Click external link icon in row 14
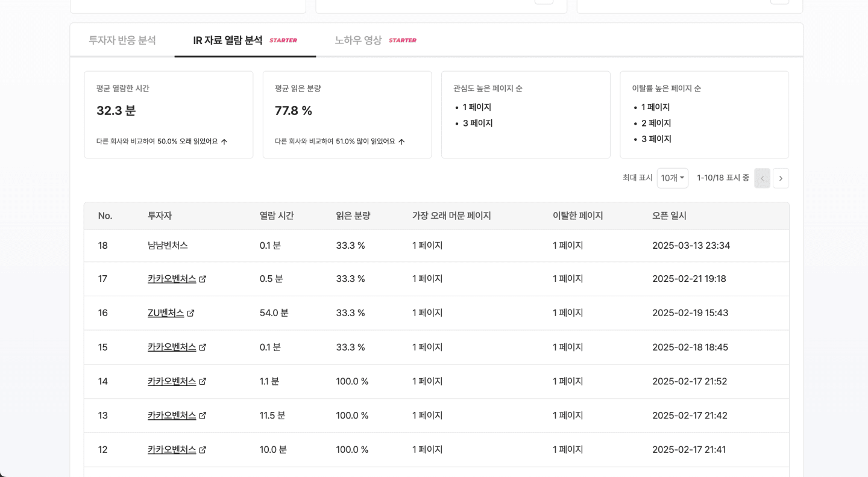Screen dimensions: 868x477 point(203,381)
